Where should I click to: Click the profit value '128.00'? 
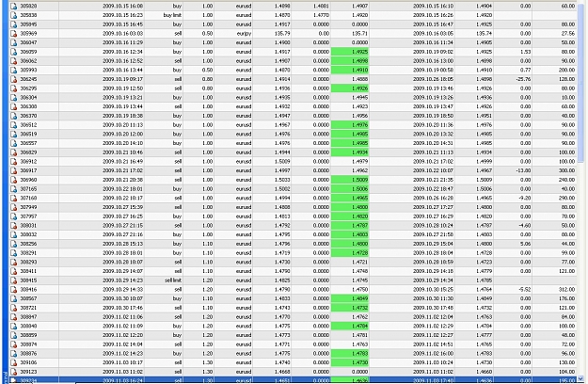(x=566, y=79)
